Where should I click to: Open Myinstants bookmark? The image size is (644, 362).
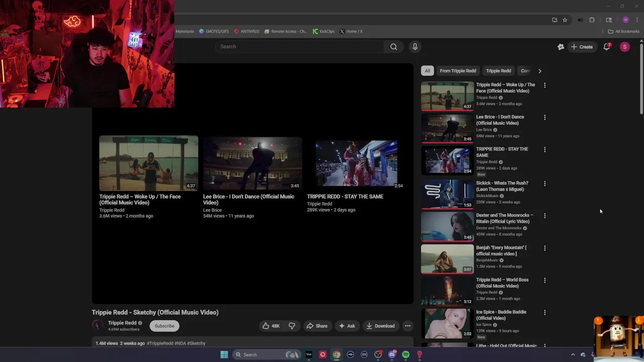click(x=184, y=31)
